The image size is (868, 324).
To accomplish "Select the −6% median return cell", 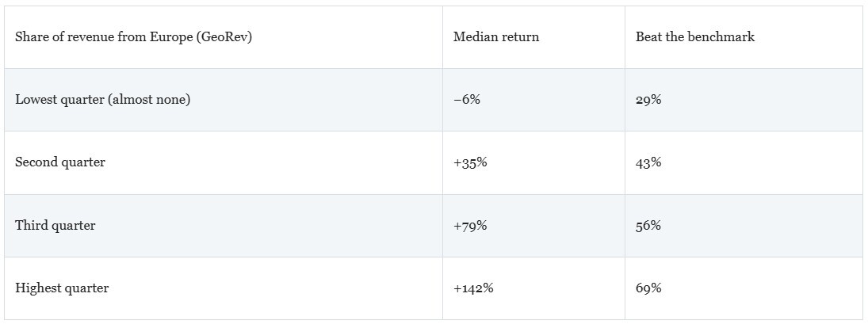I will click(467, 100).
